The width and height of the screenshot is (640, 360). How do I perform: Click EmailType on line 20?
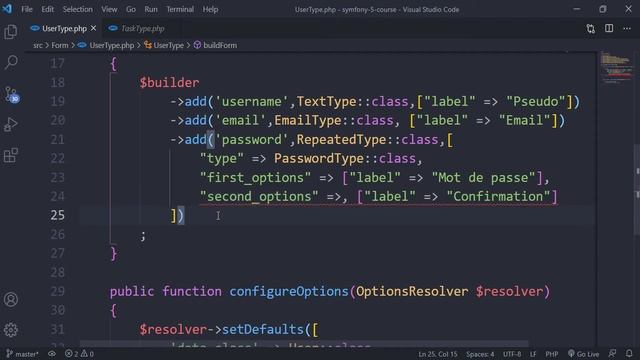coord(307,120)
